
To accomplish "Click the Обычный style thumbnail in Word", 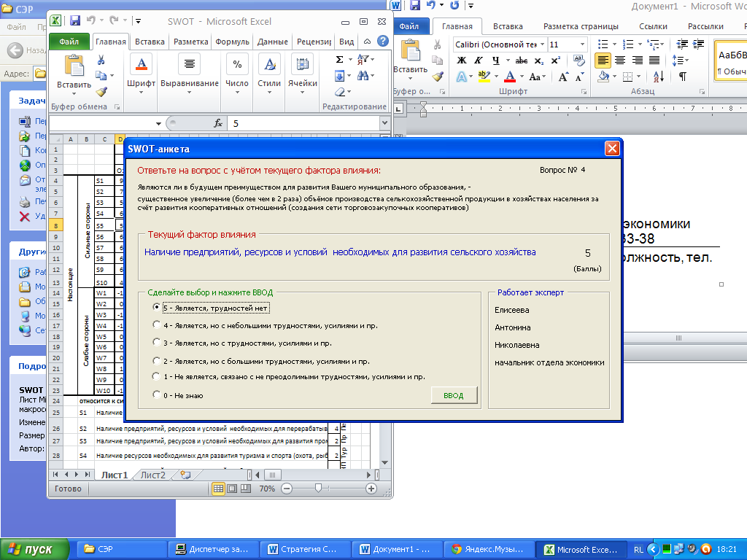I will (x=731, y=63).
